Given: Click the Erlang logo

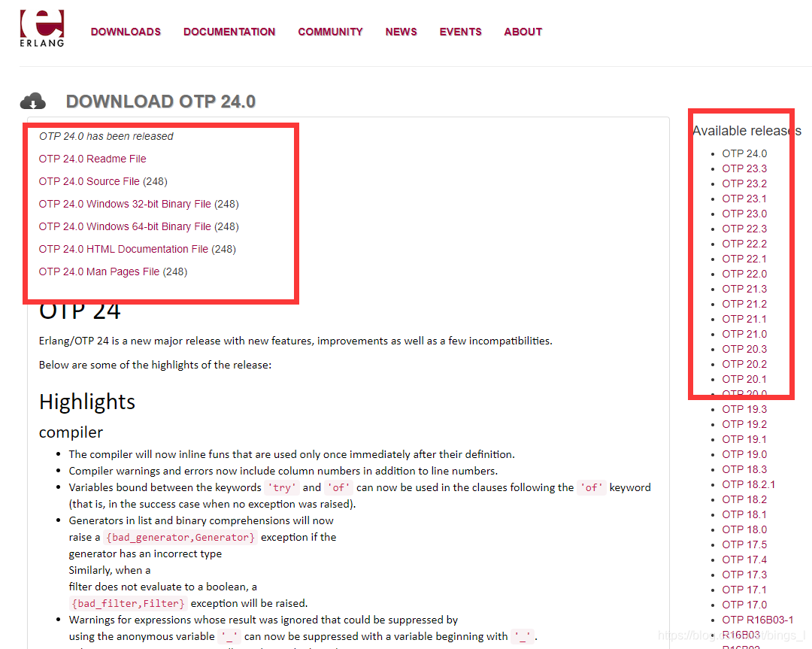Looking at the screenshot, I should tap(42, 29).
